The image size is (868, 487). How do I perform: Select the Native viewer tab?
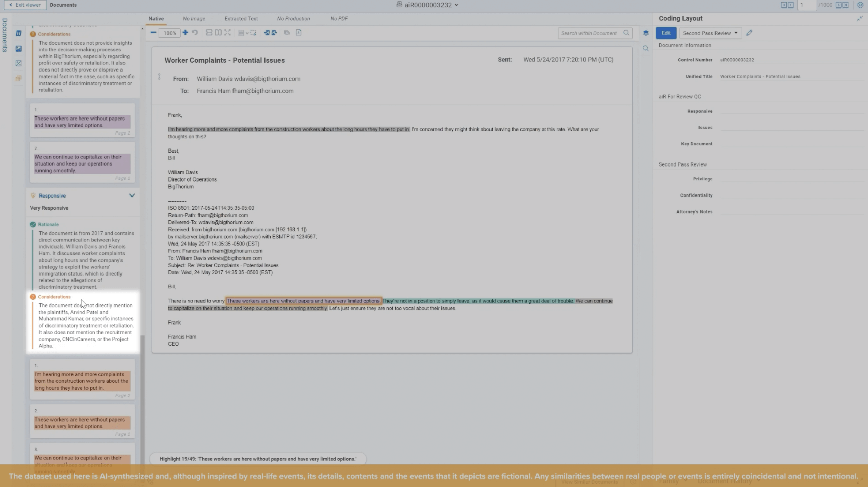(x=156, y=19)
